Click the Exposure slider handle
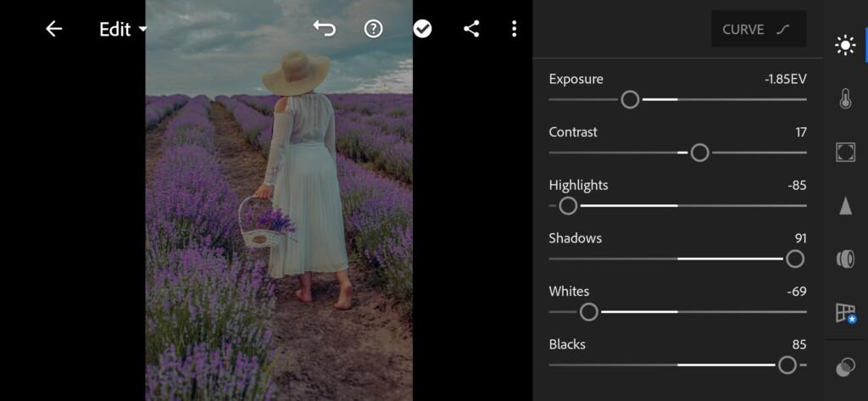This screenshot has height=401, width=868. click(630, 100)
